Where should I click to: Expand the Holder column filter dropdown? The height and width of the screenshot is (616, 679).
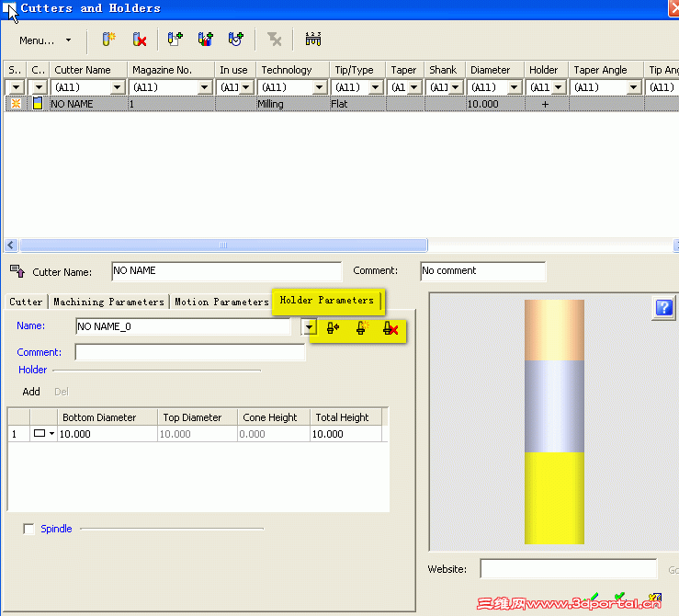(x=559, y=87)
